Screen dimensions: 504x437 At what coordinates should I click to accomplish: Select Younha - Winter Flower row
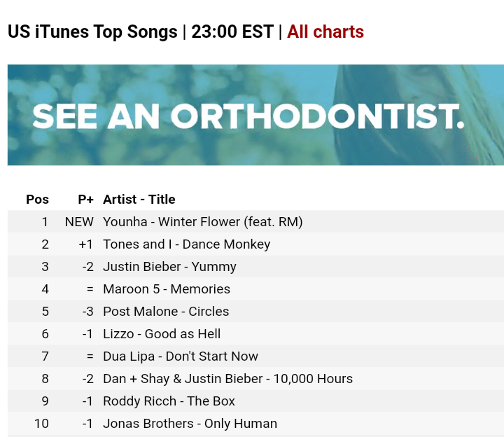202,222
